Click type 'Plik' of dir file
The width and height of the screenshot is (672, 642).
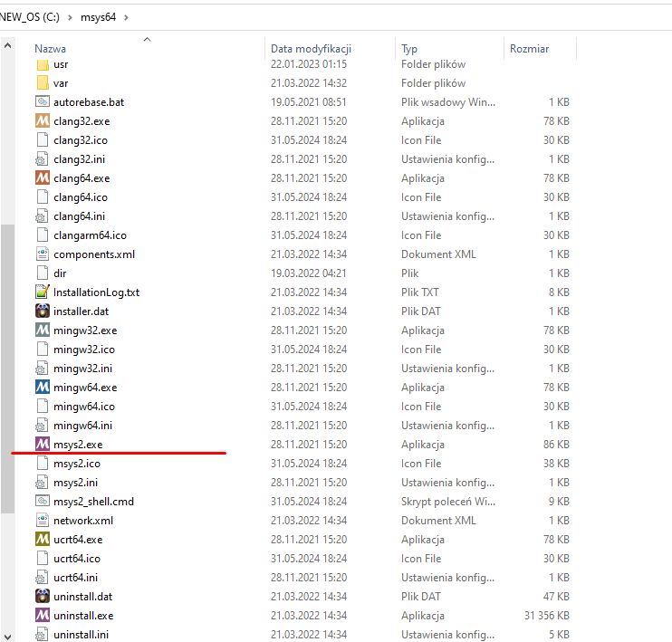(409, 273)
